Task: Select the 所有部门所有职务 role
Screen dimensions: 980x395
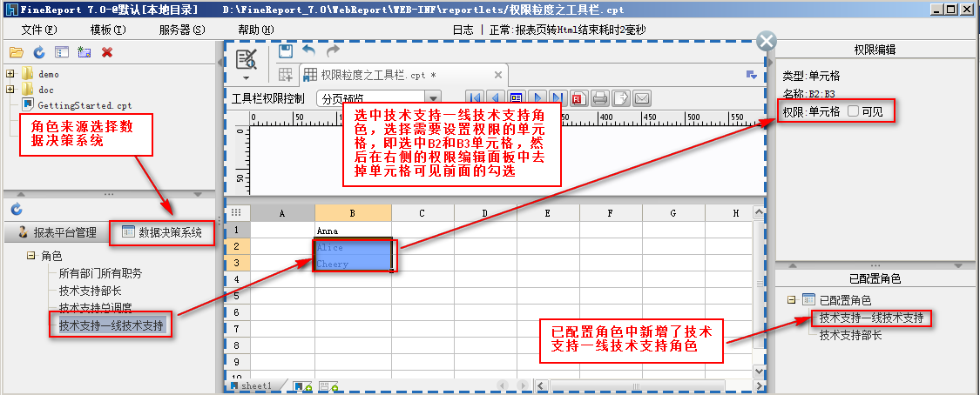Action: pos(101,272)
